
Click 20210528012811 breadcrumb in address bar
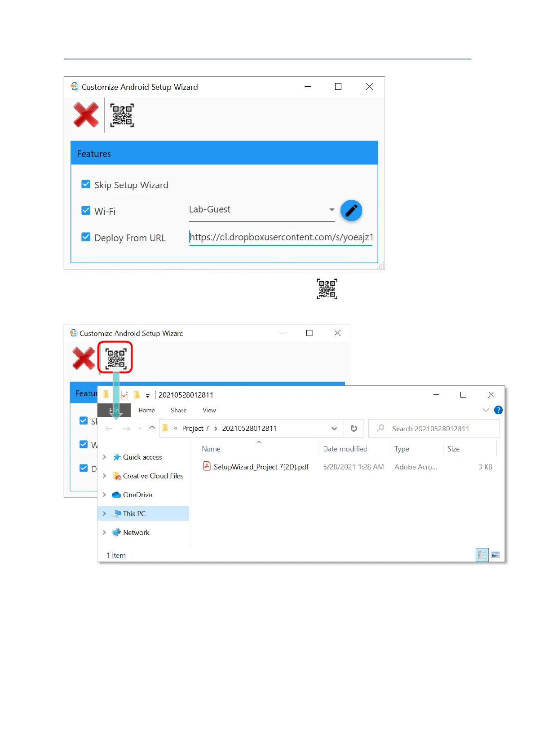(x=249, y=428)
